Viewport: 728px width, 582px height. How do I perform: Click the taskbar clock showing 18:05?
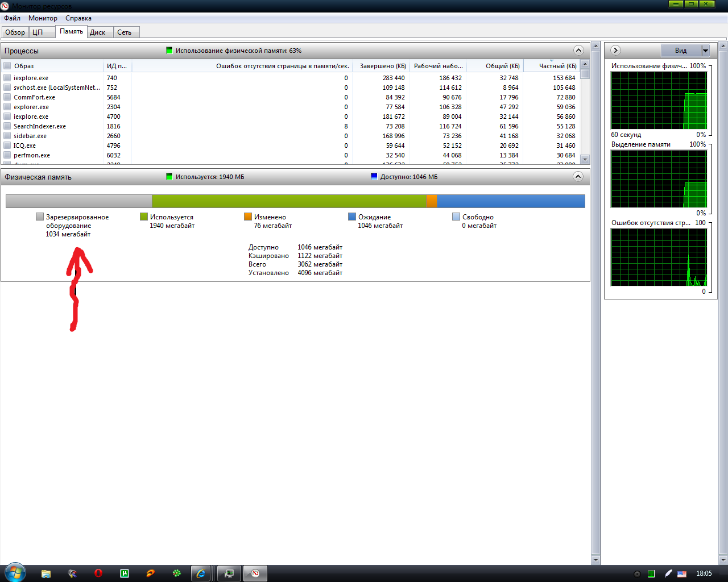point(704,573)
